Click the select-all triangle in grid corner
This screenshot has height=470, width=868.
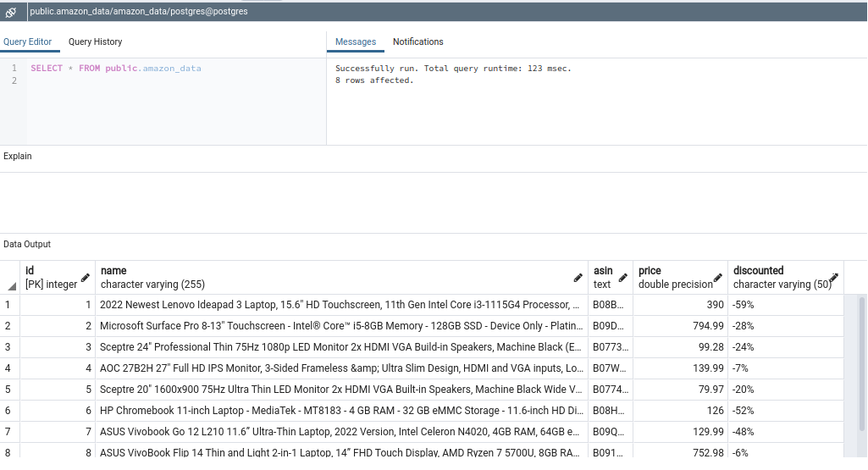(x=12, y=286)
